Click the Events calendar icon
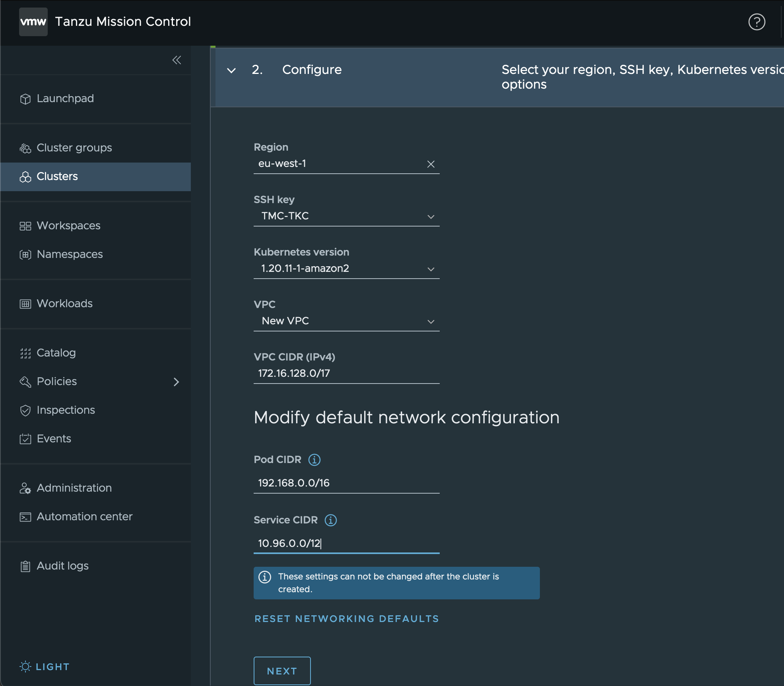Screen dimensions: 784x686 coord(25,439)
